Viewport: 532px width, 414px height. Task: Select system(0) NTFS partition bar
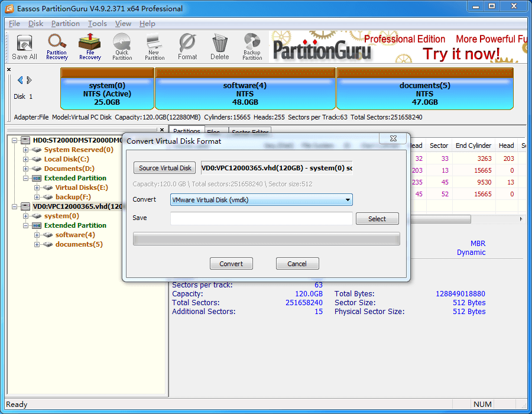coord(107,89)
